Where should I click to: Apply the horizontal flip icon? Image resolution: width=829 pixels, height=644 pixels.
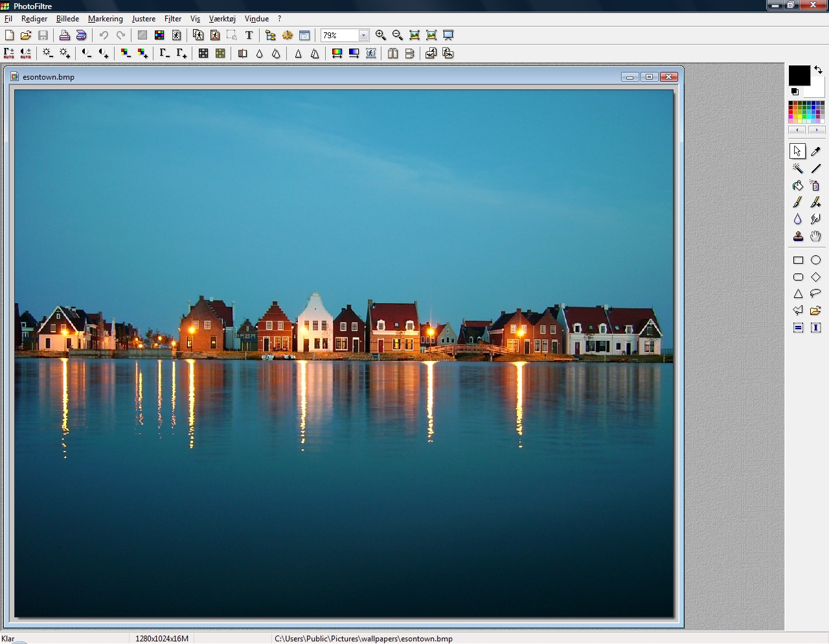coord(393,54)
